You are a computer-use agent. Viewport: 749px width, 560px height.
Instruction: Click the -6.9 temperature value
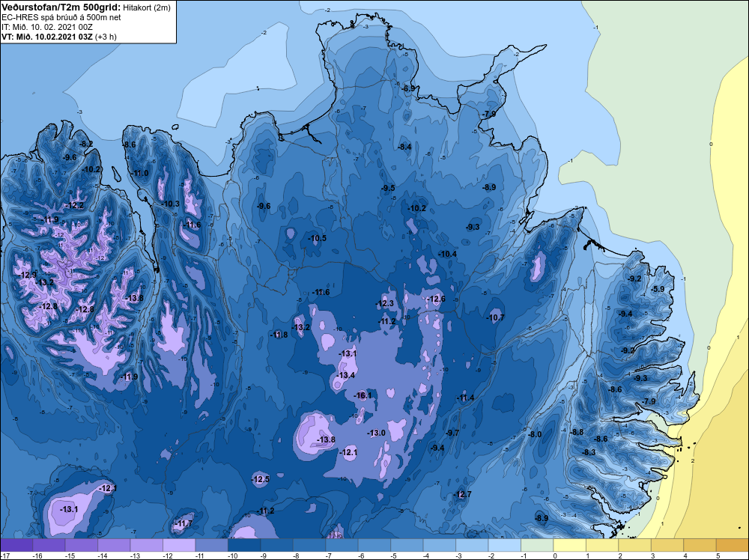point(409,88)
